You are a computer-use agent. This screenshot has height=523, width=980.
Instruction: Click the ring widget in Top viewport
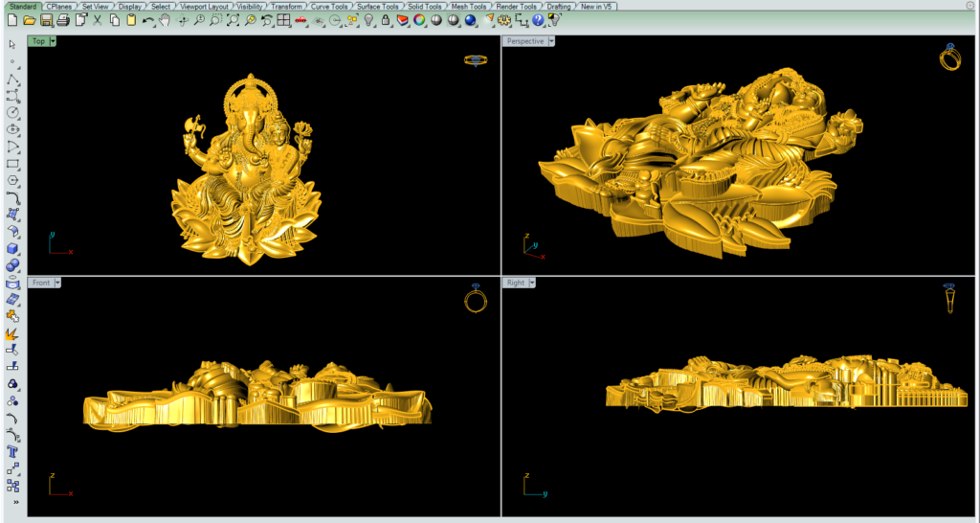(x=476, y=60)
